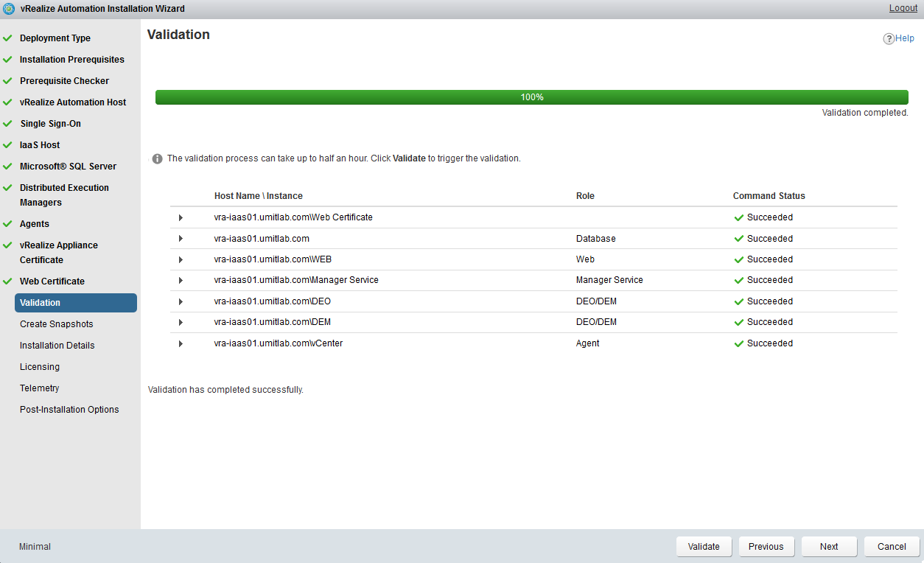The width and height of the screenshot is (924, 563).
Task: Click the 100% validation progress bar
Action: [x=531, y=97]
